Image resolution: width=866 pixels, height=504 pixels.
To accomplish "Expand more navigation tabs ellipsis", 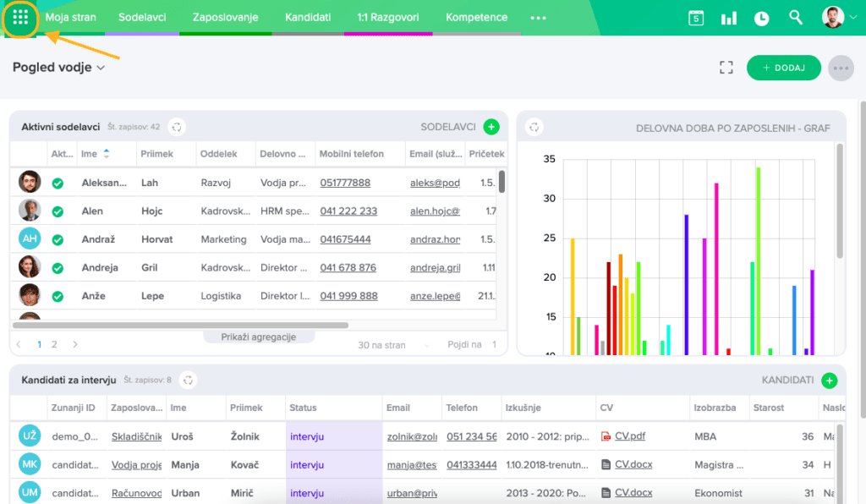I will click(x=538, y=18).
